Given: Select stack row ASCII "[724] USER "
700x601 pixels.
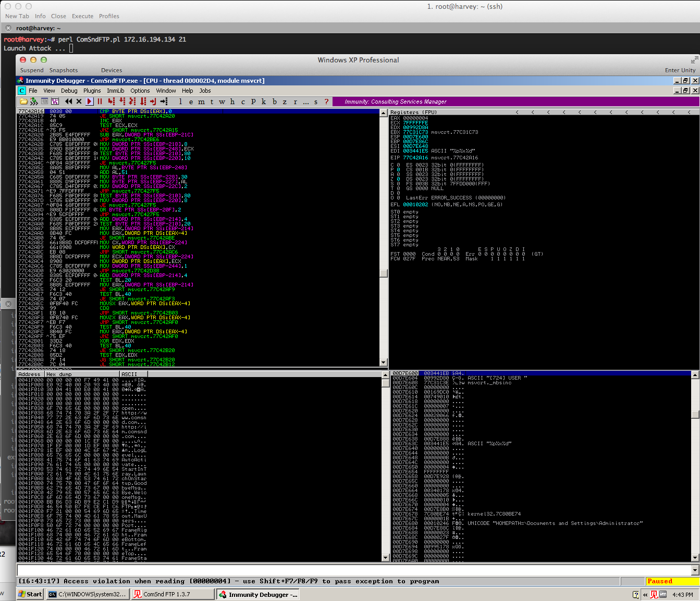Looking at the screenshot, I should (x=542, y=378).
